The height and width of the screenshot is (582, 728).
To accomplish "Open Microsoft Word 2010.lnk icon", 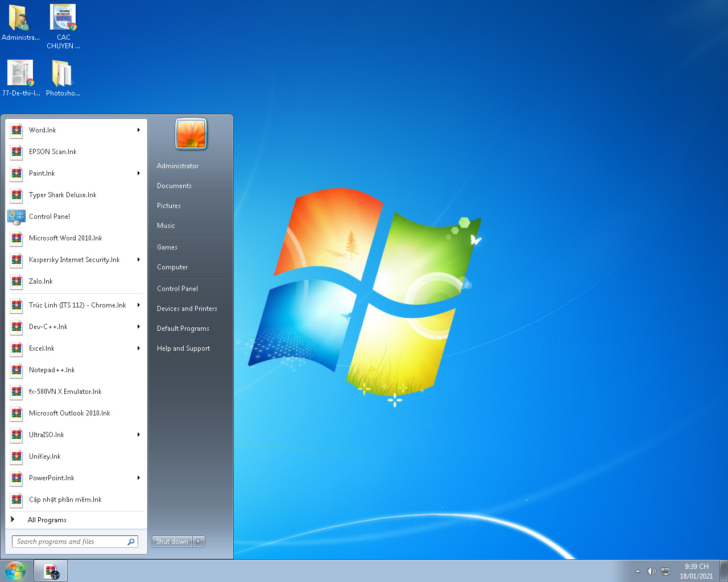I will (16, 238).
